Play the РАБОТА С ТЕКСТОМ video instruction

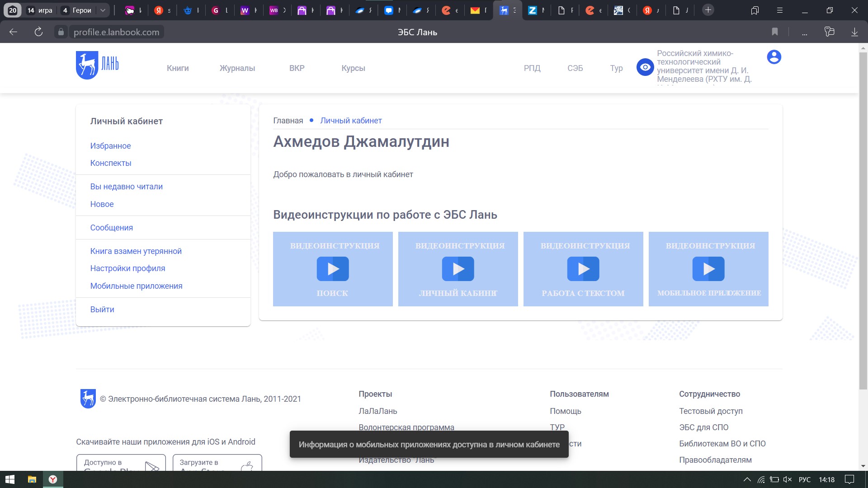[583, 269]
